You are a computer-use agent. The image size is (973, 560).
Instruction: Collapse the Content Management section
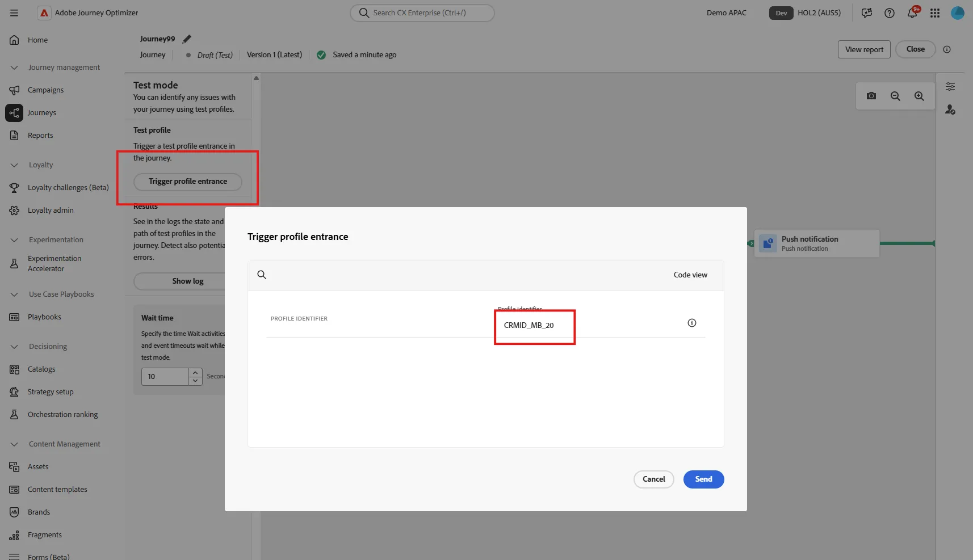pyautogui.click(x=14, y=444)
